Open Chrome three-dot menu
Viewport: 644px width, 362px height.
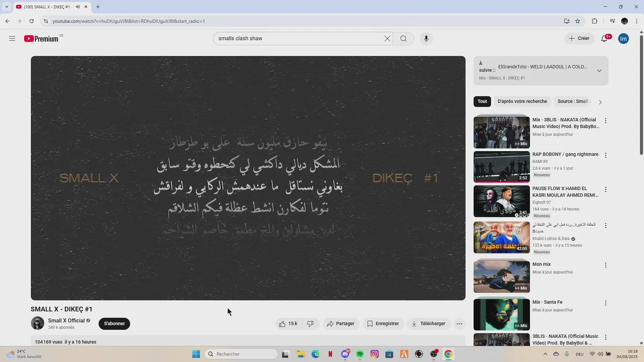(636, 21)
